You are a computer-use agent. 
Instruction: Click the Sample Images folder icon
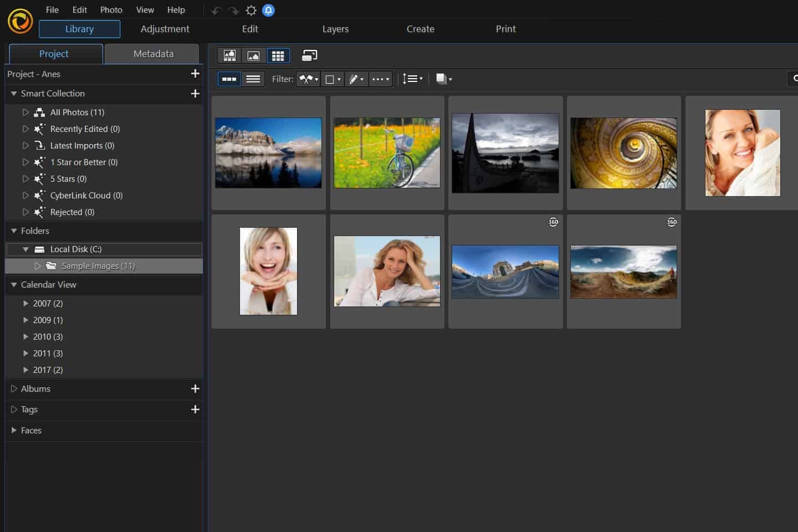coord(51,266)
